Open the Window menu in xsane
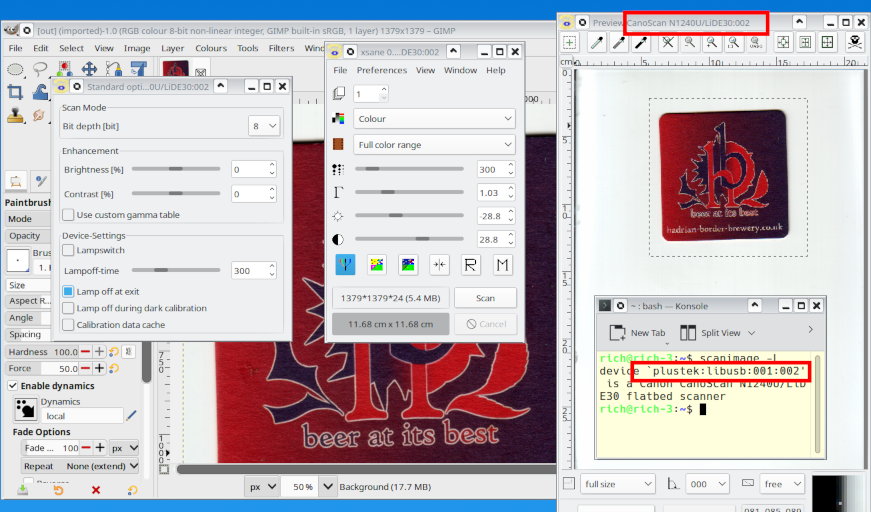The image size is (871, 512). 460,70
